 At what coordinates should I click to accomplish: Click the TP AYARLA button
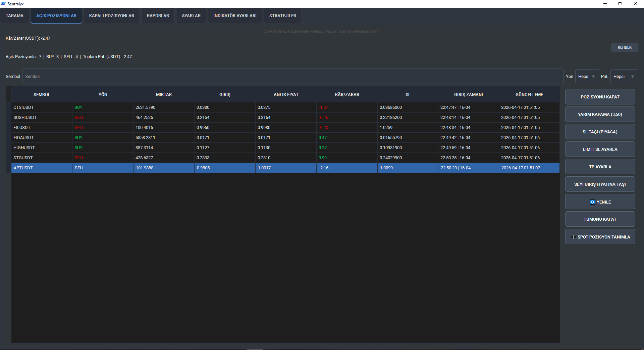coord(600,167)
